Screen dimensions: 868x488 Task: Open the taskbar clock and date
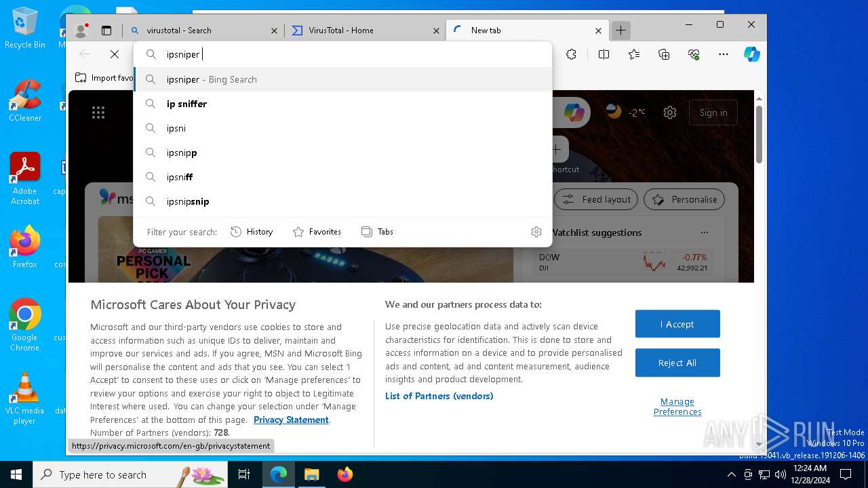[x=810, y=474]
